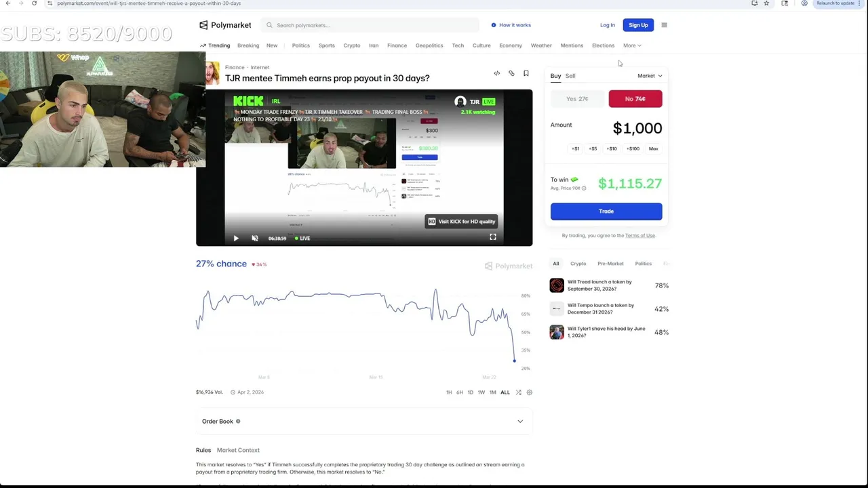Click the Avg. Price info icon

tap(583, 188)
